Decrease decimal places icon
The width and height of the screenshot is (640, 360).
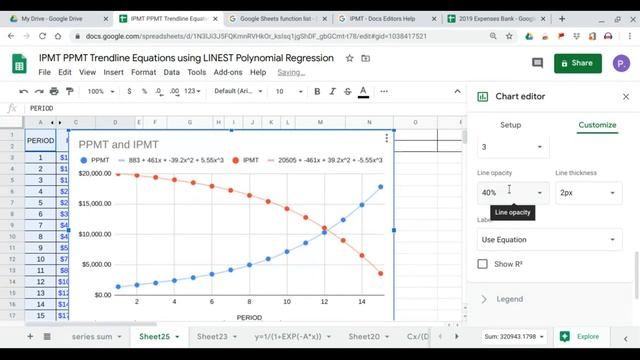(159, 91)
